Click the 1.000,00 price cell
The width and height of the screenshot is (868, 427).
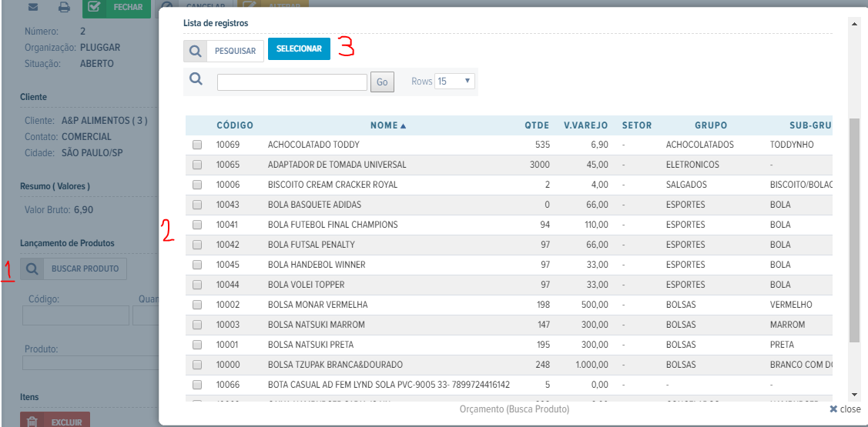click(592, 365)
